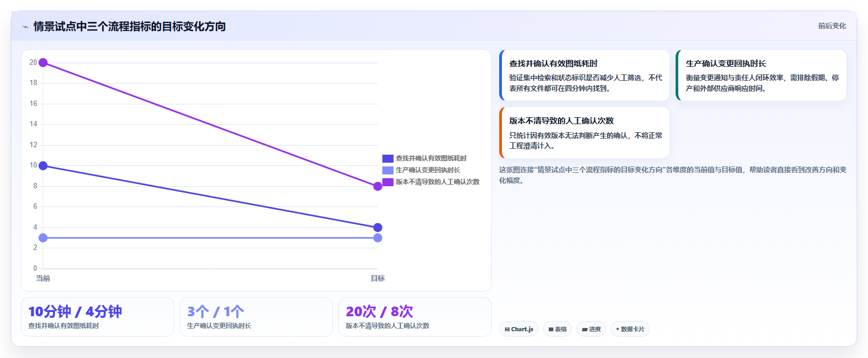Click the table icon in the 表格 tag
Screen dimensions: 868x358
[x=551, y=330]
